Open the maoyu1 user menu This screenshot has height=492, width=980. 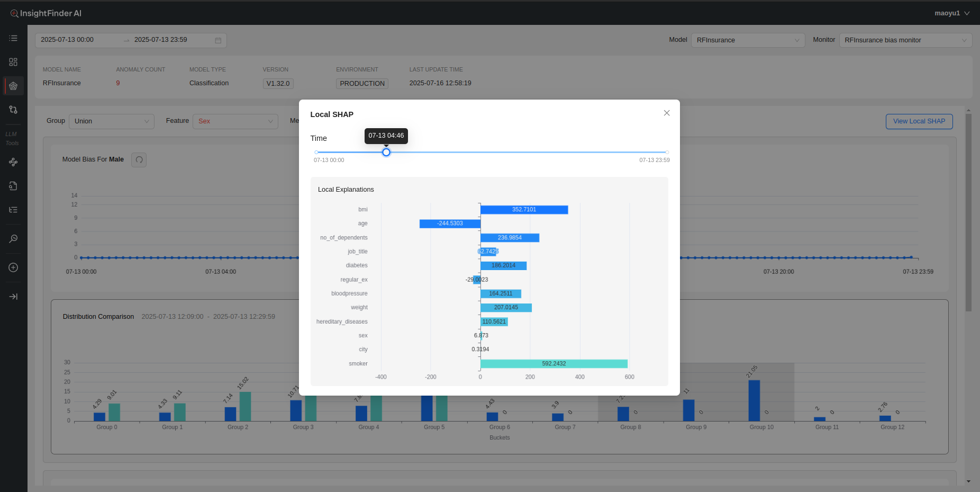(951, 13)
